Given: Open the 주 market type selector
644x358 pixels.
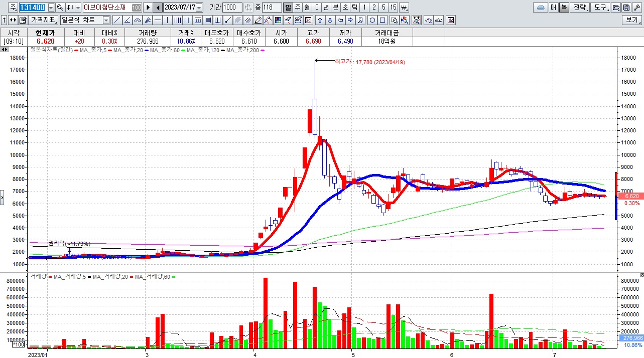Looking at the screenshot, I should pos(13,8).
